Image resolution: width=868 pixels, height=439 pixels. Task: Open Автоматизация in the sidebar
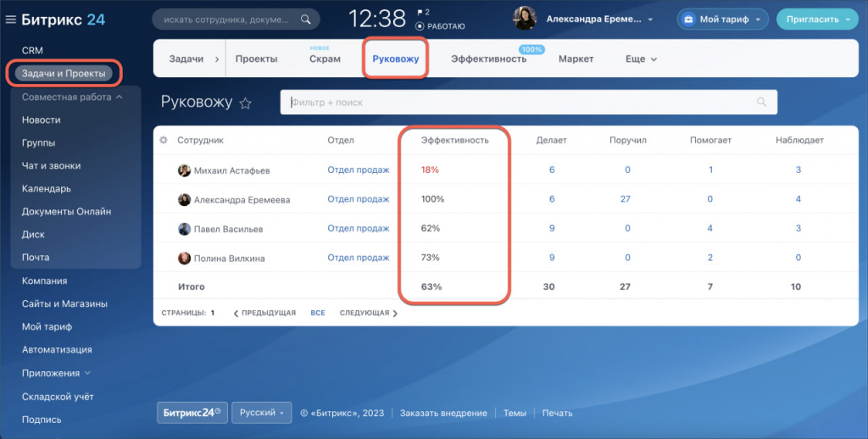tap(57, 350)
